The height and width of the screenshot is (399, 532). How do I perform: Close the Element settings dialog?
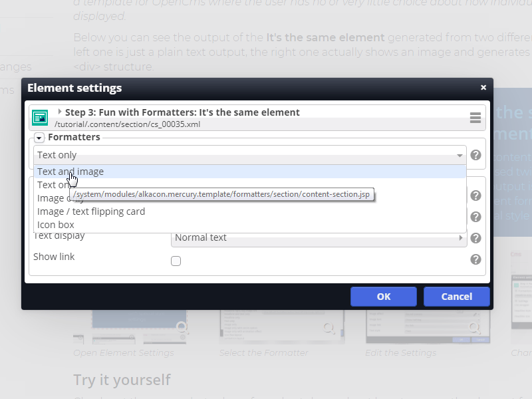[483, 87]
